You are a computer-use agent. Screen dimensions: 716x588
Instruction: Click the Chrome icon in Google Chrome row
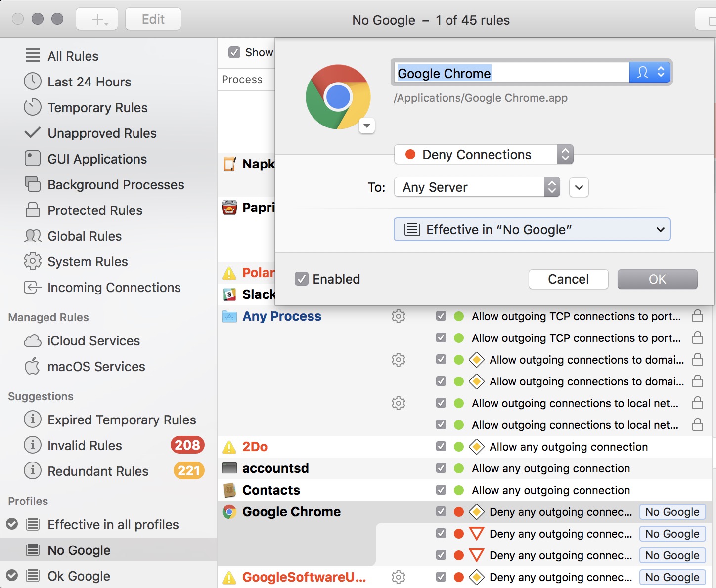229,512
